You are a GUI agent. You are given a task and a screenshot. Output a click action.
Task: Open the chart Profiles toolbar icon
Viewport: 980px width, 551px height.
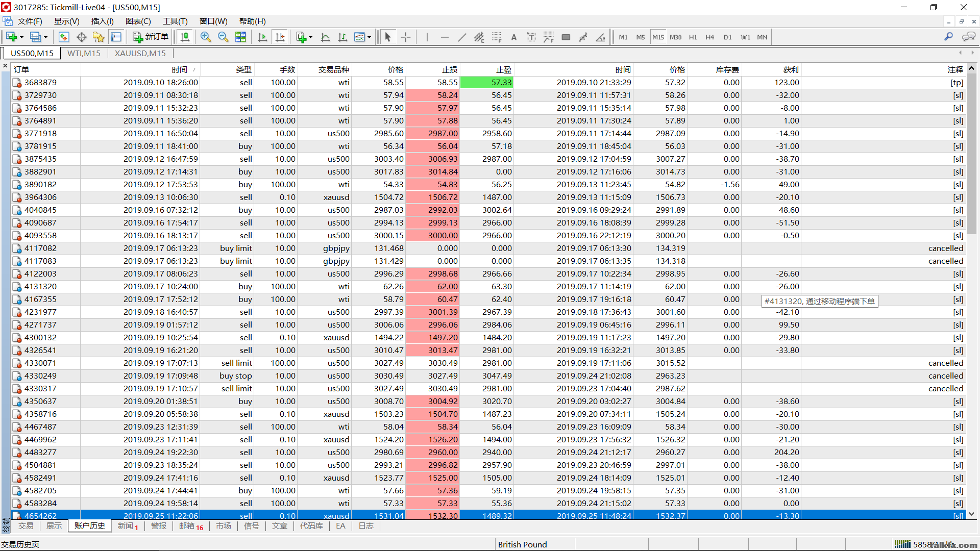[35, 37]
